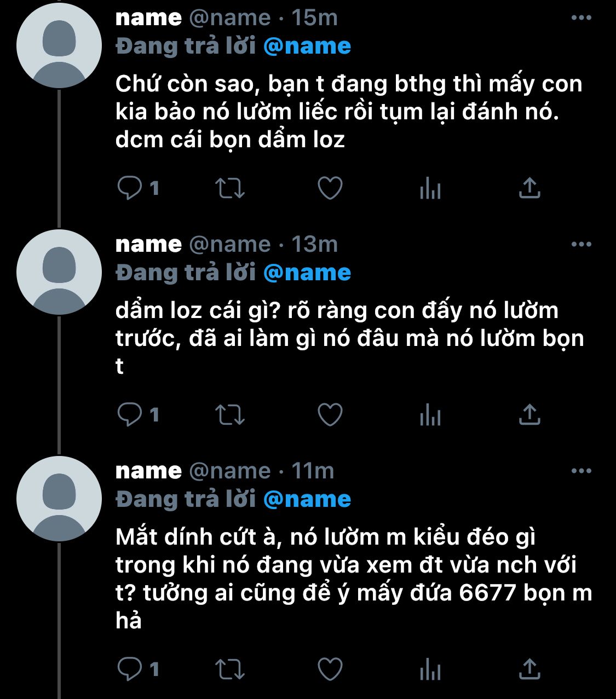Reply to the 11m tweet
Viewport: 616px width, 699px height.
coord(130,669)
